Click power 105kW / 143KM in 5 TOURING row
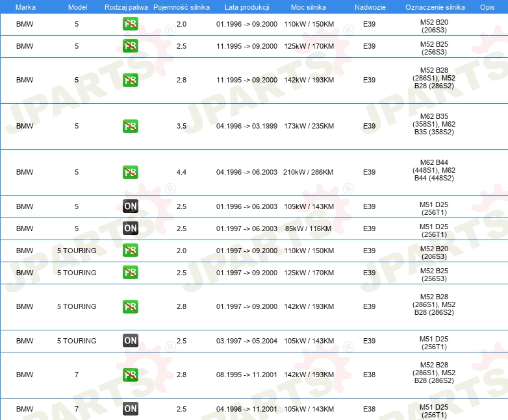The image size is (508, 420). pos(309,341)
